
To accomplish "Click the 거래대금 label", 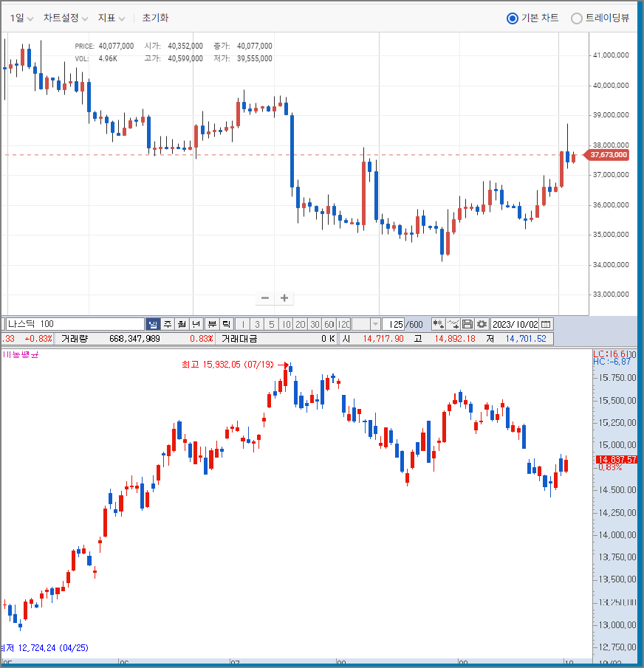I will click(239, 339).
